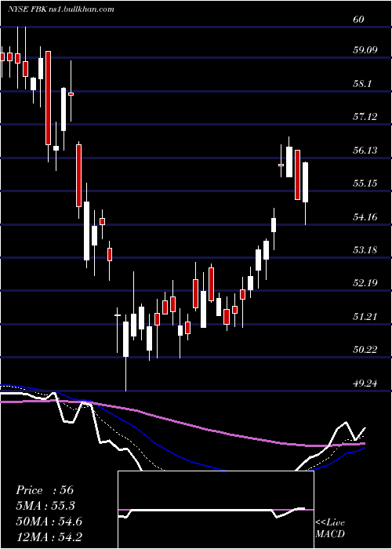Select the 58.1 price axis label
The image size is (392, 549).
click(x=362, y=84)
